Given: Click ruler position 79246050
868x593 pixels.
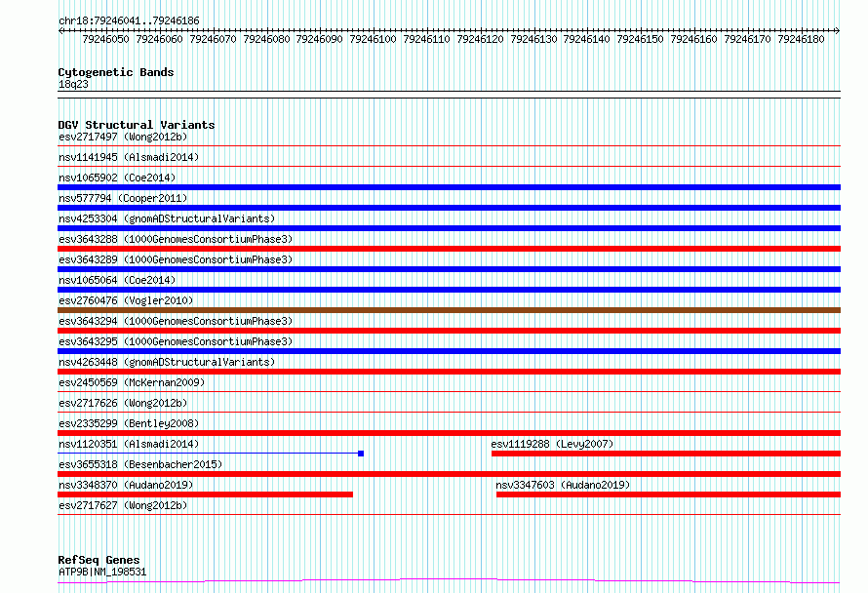Looking at the screenshot, I should tap(105, 39).
